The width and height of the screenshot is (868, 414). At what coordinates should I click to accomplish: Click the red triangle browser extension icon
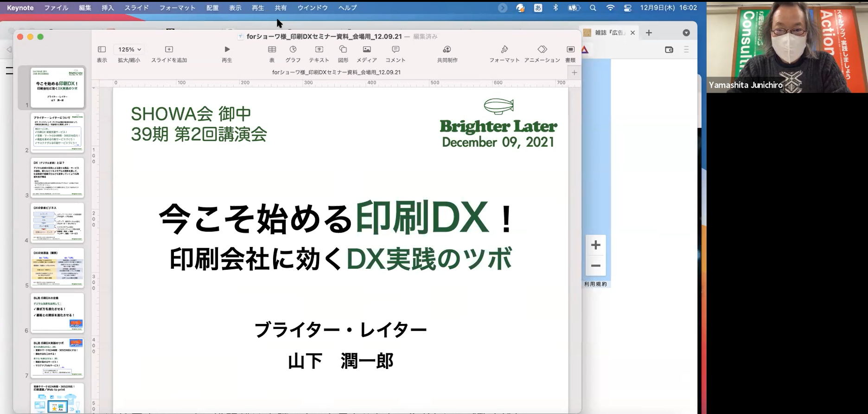[585, 50]
